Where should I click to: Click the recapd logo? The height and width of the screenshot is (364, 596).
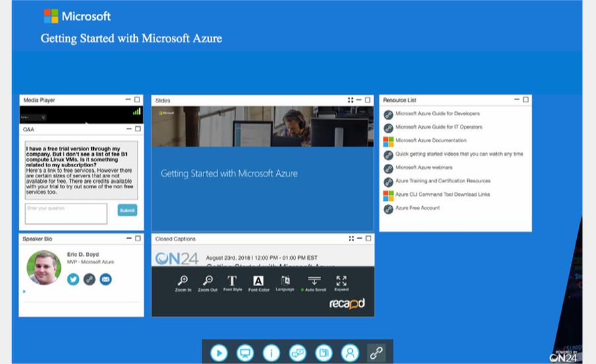pos(347,303)
